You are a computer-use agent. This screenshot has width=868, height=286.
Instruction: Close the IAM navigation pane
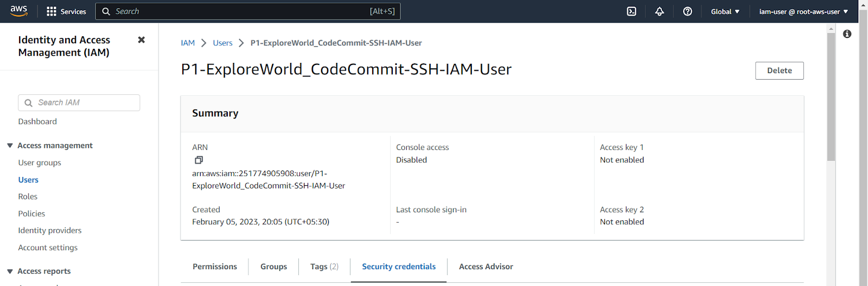click(x=142, y=40)
